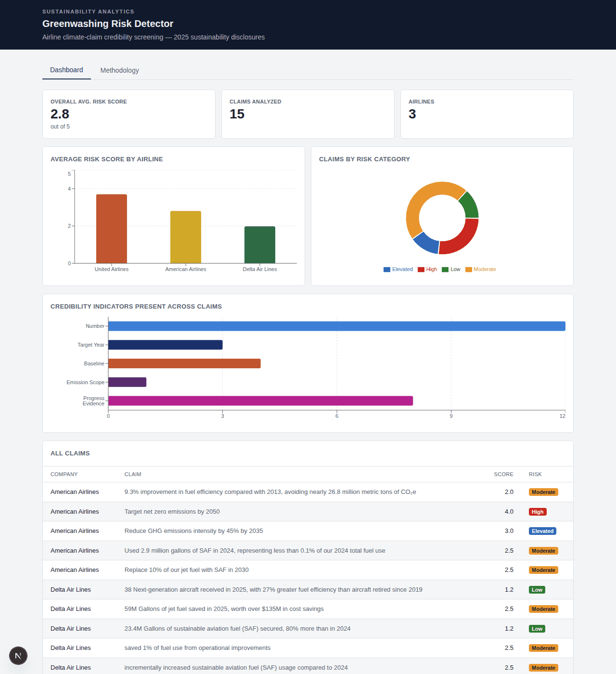Open the Next.js dev tools badge

click(18, 656)
